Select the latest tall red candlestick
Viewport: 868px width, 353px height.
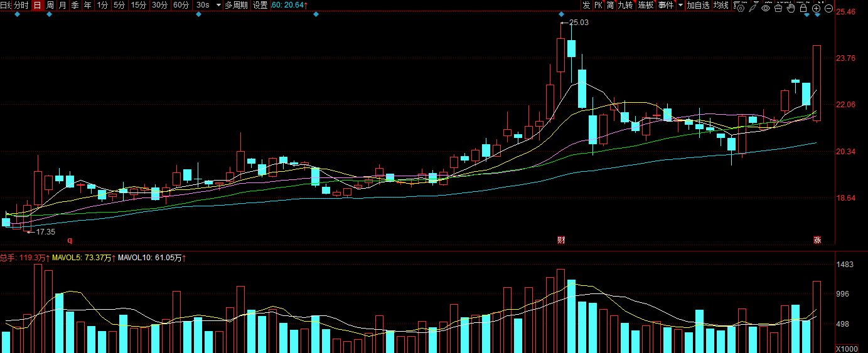click(817, 83)
